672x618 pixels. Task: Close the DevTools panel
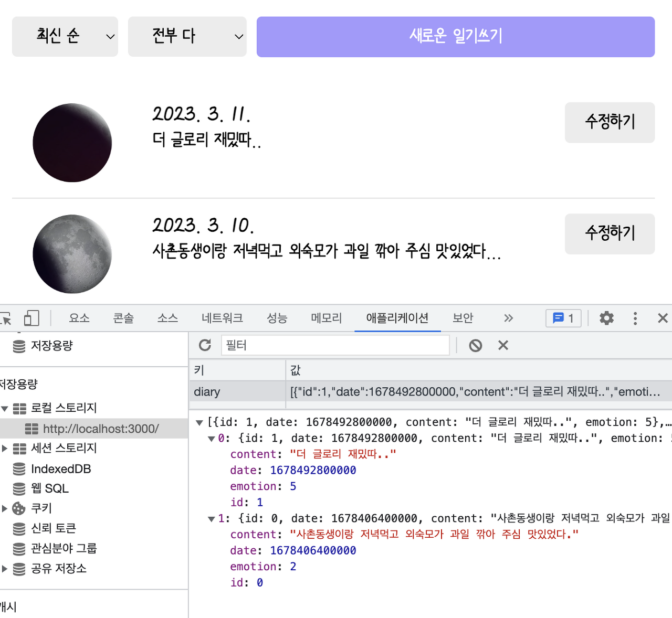[663, 318]
